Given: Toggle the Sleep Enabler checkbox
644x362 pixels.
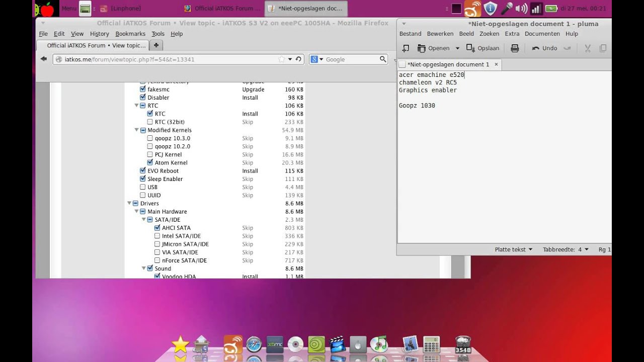Looking at the screenshot, I should coord(142,178).
